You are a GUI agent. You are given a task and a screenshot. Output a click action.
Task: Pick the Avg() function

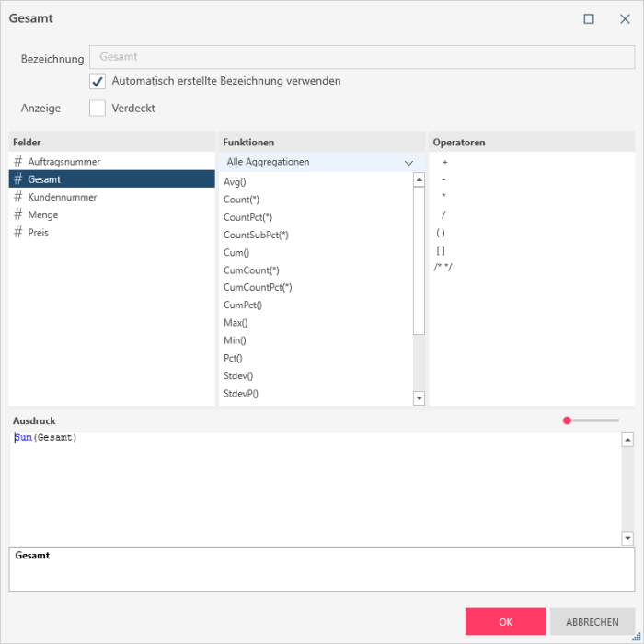(x=236, y=182)
